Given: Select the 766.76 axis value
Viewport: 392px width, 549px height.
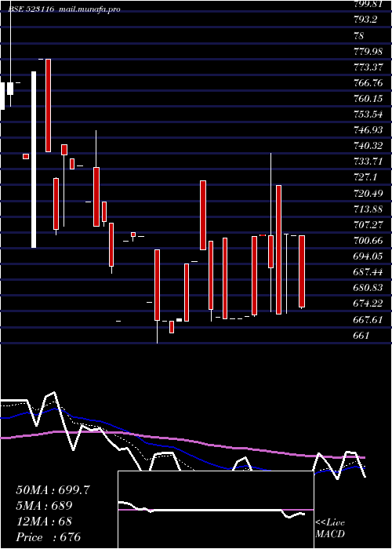Looking at the screenshot, I should click(x=369, y=83).
